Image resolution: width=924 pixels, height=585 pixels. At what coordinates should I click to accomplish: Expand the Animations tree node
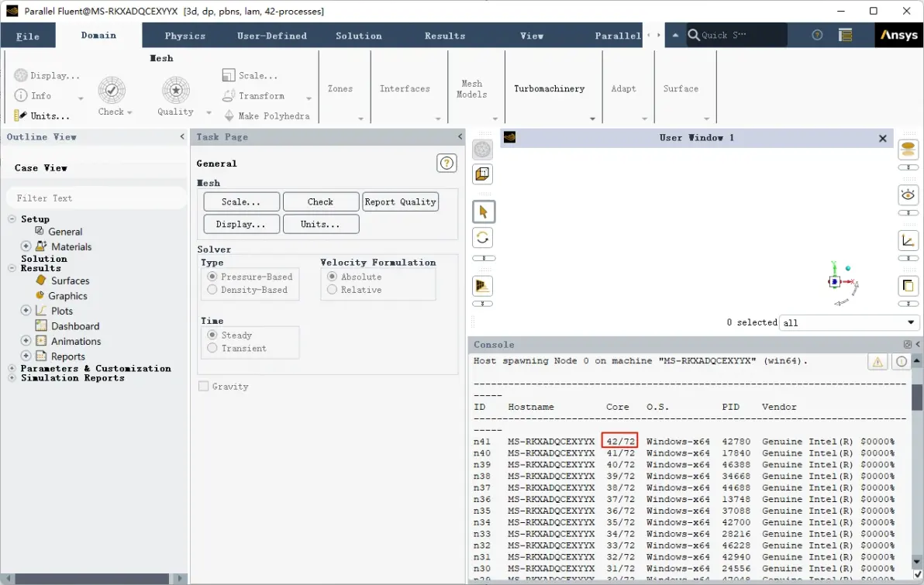click(26, 340)
